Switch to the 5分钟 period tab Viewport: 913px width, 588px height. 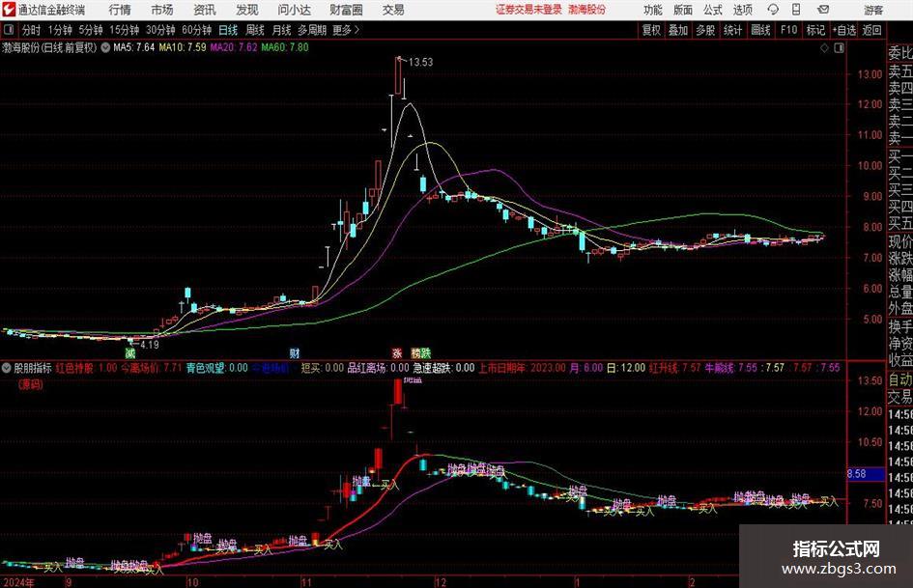pyautogui.click(x=91, y=30)
